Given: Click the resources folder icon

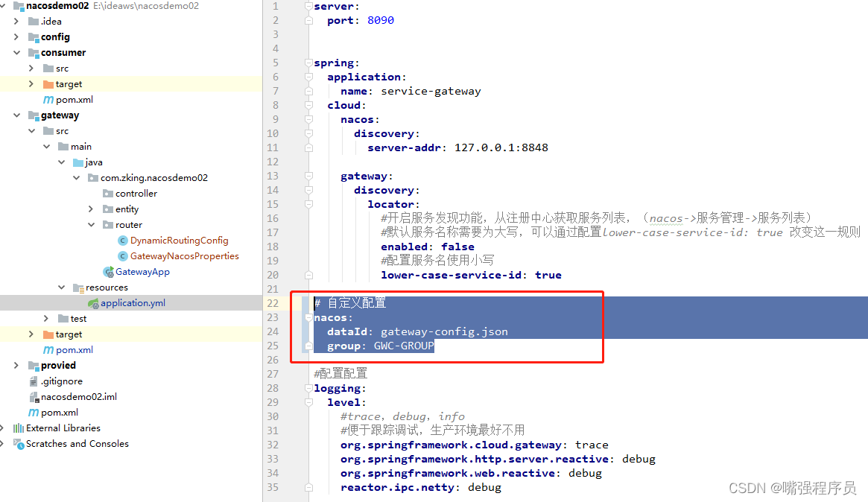Looking at the screenshot, I should (78, 287).
